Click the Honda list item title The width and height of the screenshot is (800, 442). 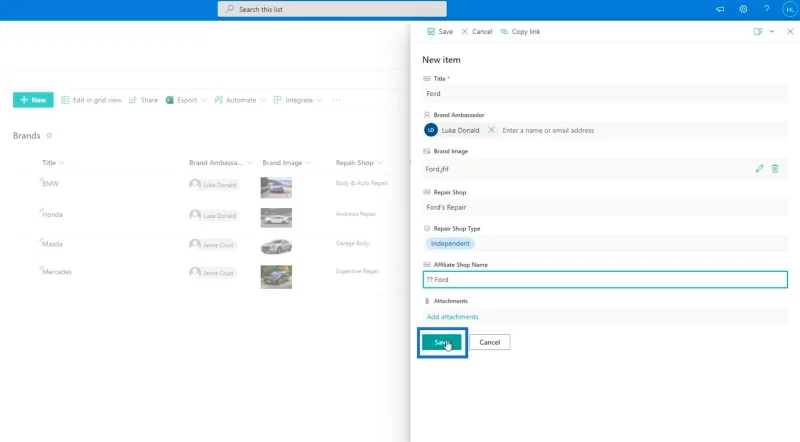click(x=53, y=215)
